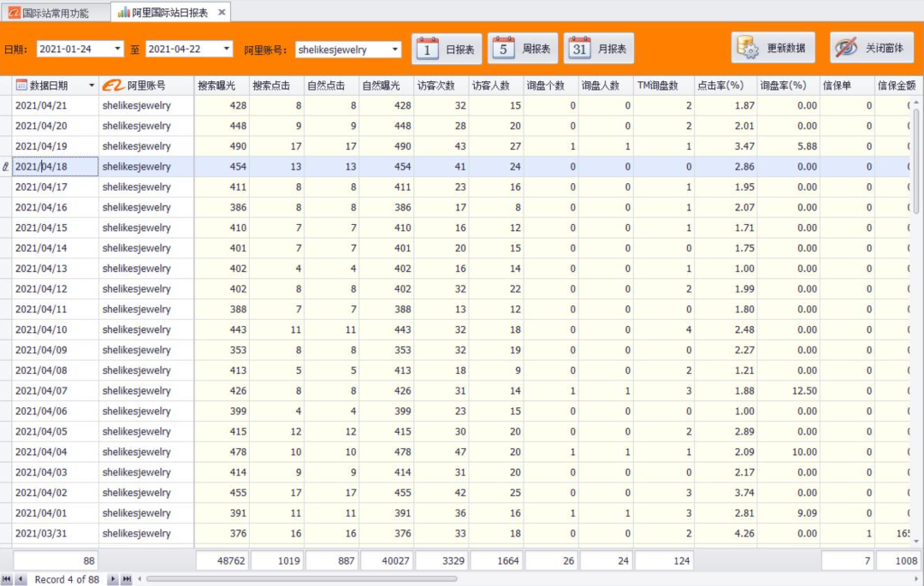
Task: Click the Alibaba logo in account column header
Action: point(113,86)
